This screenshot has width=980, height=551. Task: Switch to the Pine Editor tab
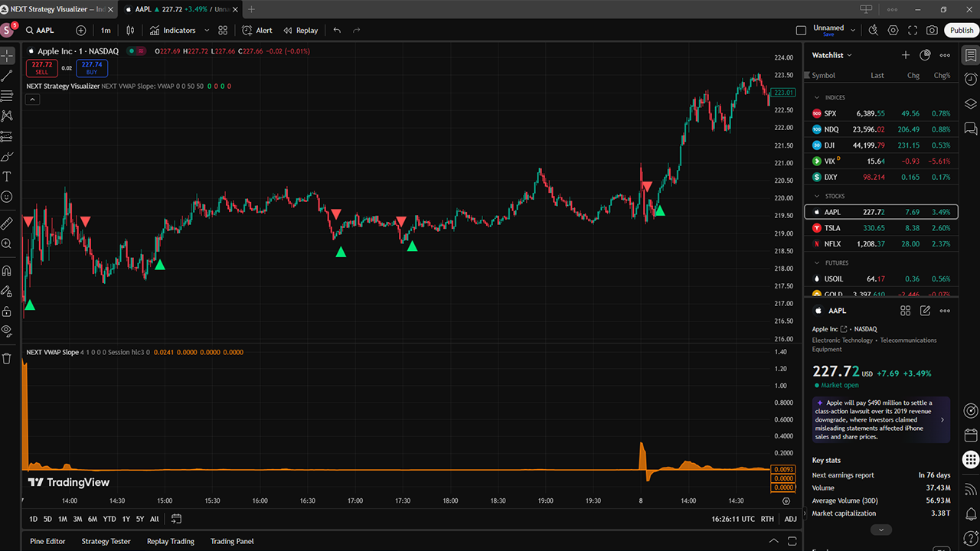(x=47, y=541)
